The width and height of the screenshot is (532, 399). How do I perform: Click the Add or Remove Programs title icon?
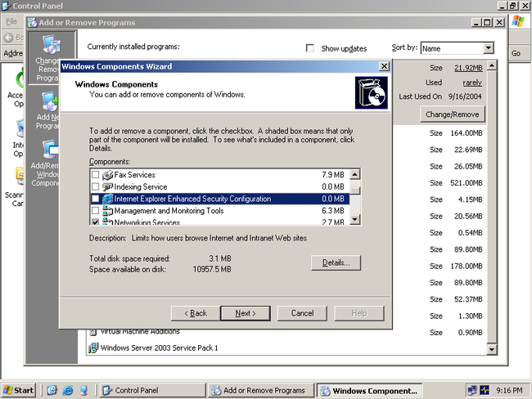pos(33,23)
